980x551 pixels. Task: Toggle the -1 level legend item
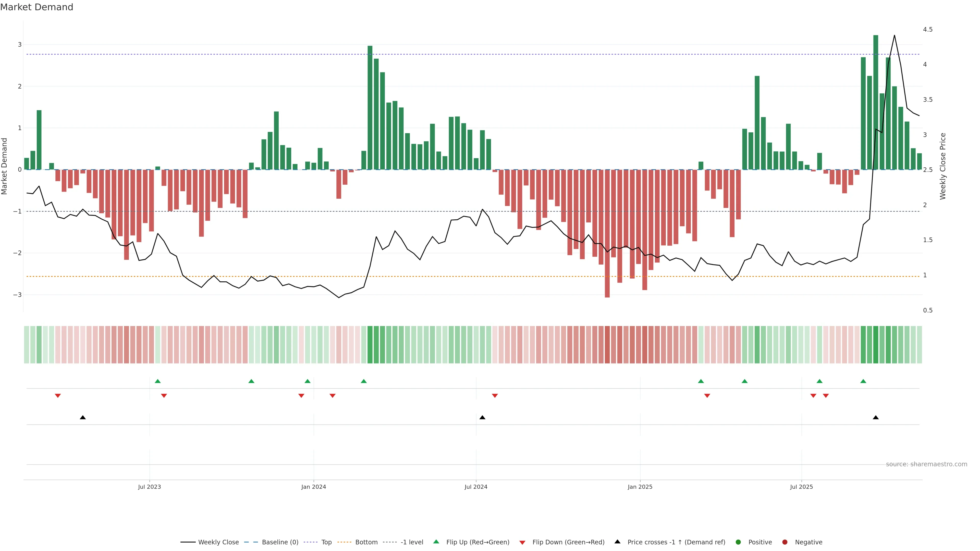(x=412, y=542)
